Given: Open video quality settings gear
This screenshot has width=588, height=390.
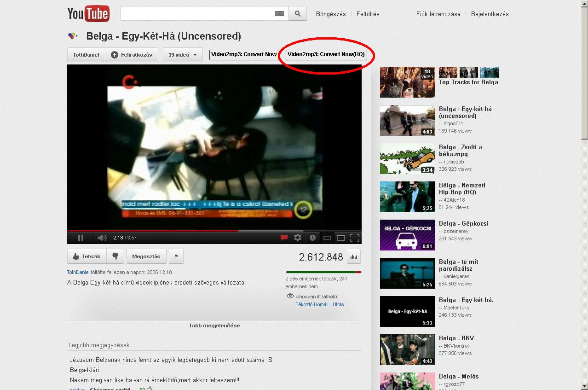Looking at the screenshot, I should (x=298, y=238).
